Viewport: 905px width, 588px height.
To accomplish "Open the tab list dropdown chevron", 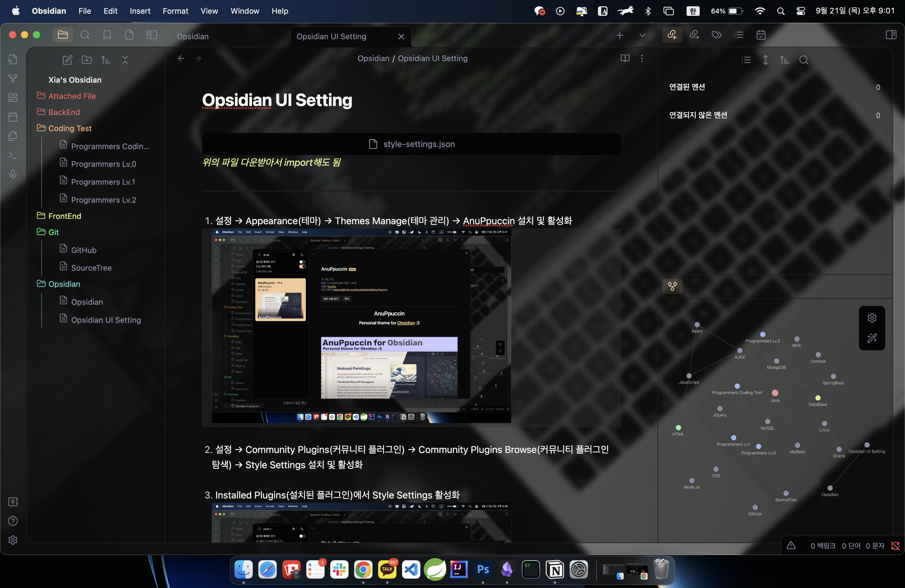I will [x=642, y=35].
